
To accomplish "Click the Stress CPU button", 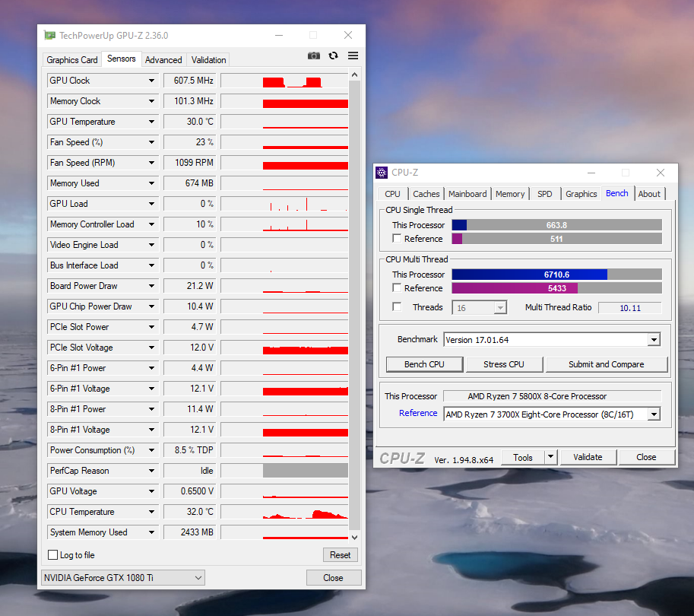I will [x=504, y=364].
